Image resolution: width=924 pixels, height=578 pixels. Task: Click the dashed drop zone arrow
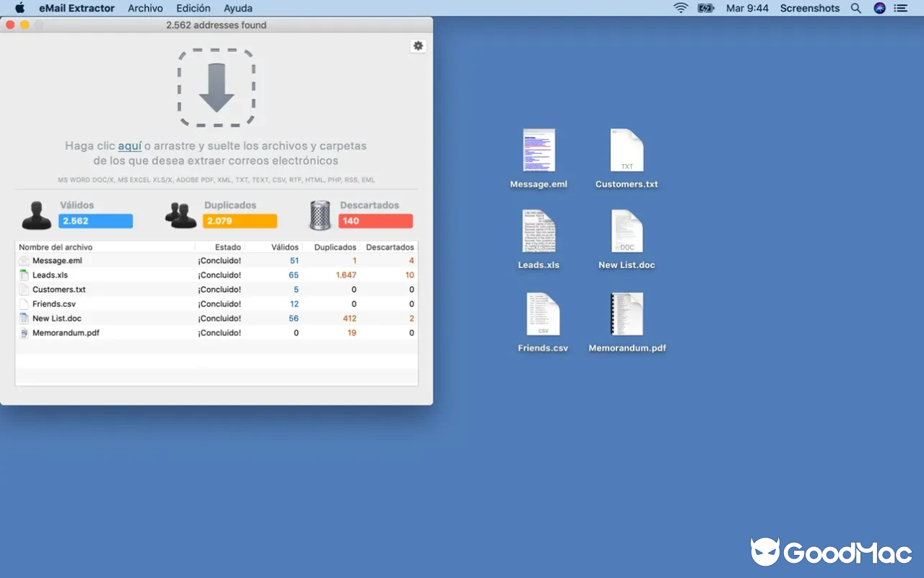(x=217, y=87)
